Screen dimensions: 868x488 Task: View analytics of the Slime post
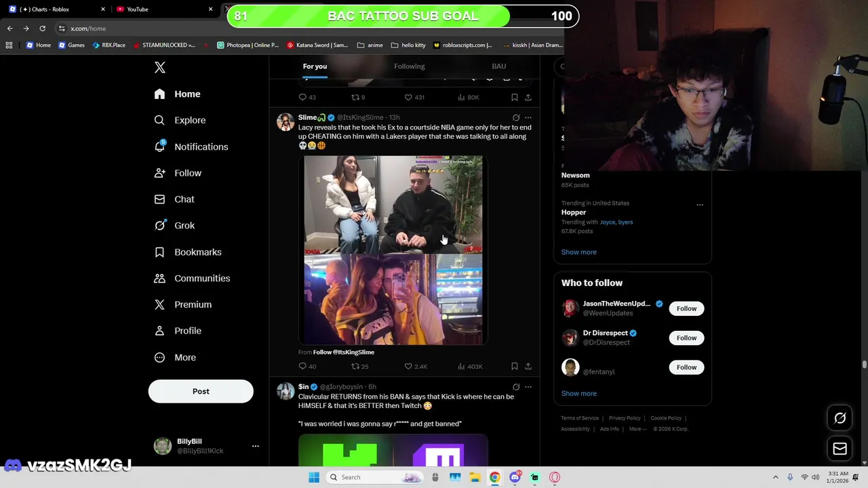470,366
